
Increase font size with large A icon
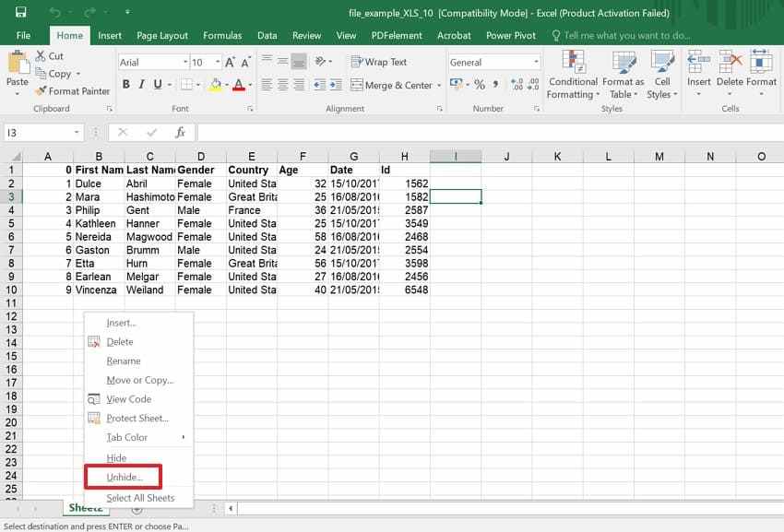[x=230, y=63]
